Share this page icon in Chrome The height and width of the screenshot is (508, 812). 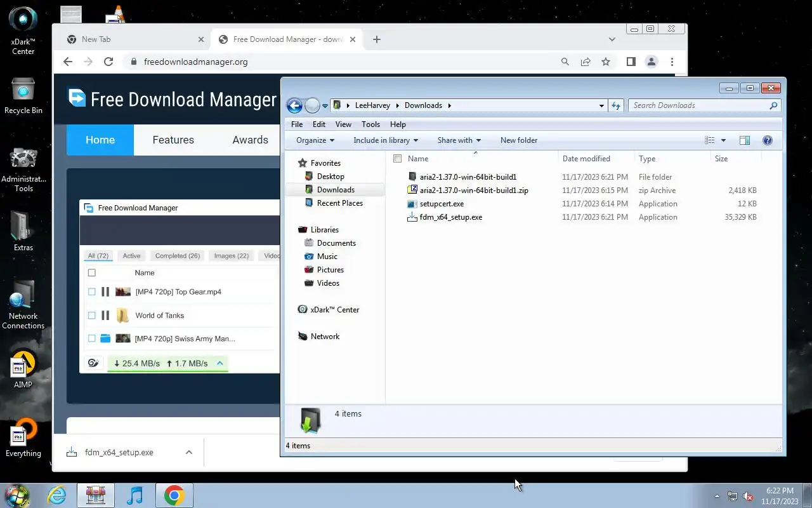(x=586, y=62)
